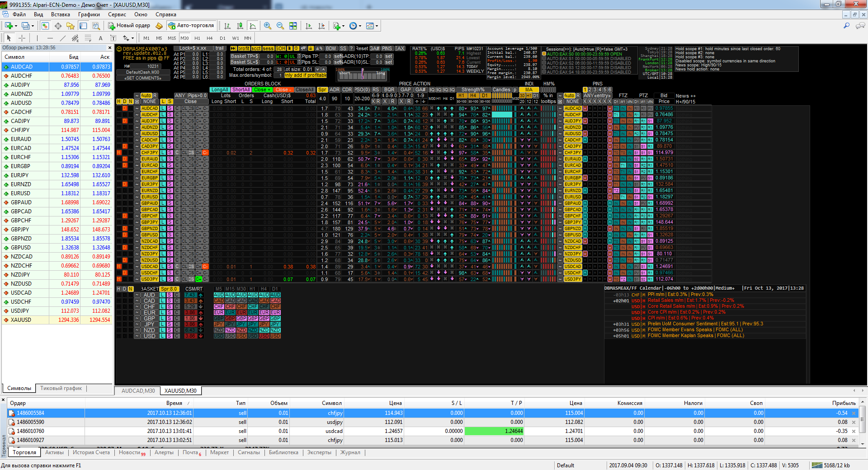Select the Fibonacci retracement tool
Viewport: 868px width, 470px height.
click(x=88, y=38)
